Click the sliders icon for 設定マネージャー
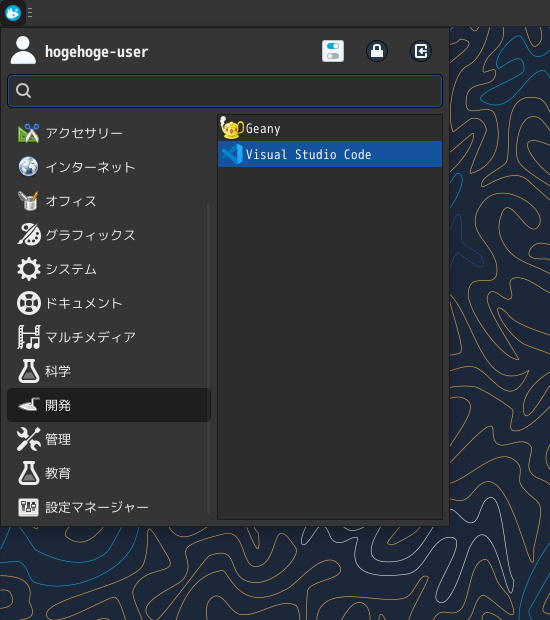 click(x=28, y=507)
